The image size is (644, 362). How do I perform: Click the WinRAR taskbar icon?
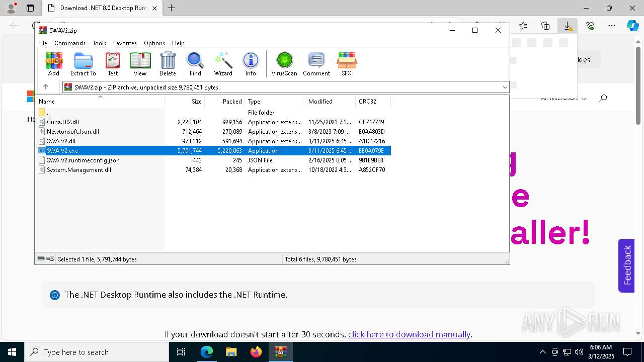point(281,352)
